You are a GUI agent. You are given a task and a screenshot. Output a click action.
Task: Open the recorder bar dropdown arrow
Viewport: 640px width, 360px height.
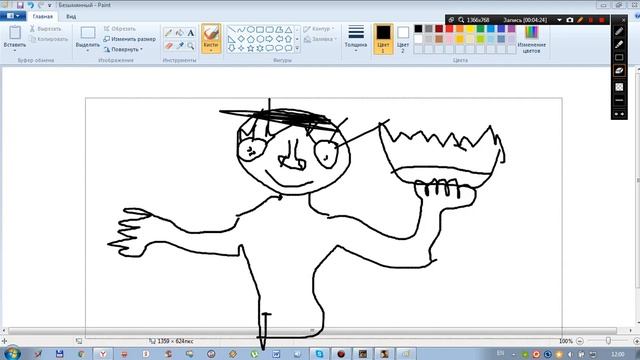(x=559, y=20)
